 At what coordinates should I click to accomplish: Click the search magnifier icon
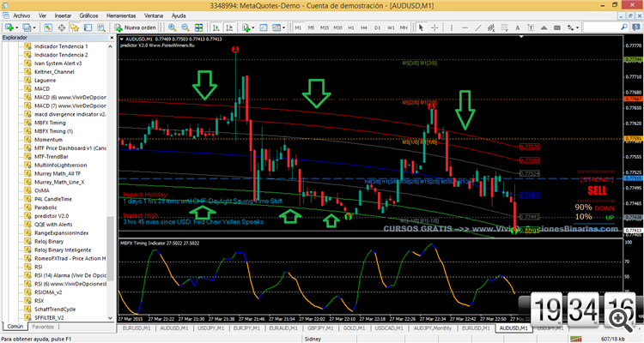[624, 27]
